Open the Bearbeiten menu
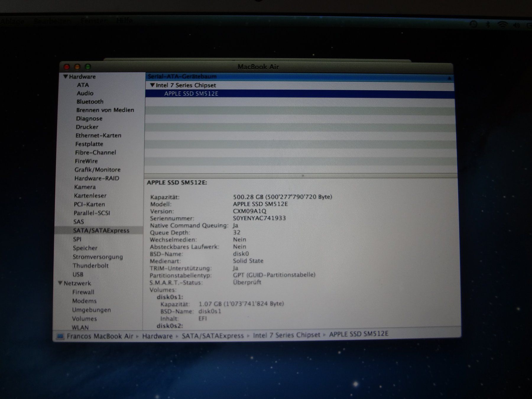Viewport: 532px width, 399px height. [x=52, y=21]
